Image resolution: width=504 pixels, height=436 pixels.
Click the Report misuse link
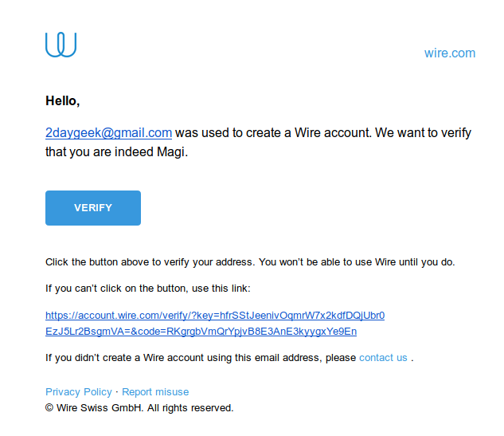click(x=155, y=392)
